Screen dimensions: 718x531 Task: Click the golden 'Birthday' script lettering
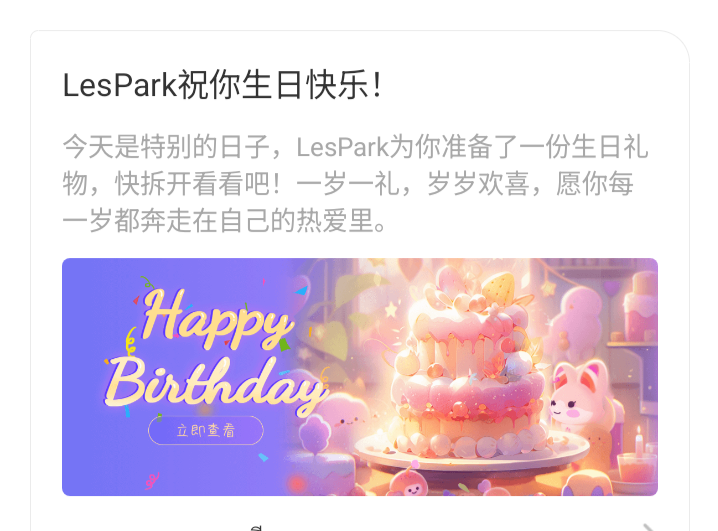216,385
